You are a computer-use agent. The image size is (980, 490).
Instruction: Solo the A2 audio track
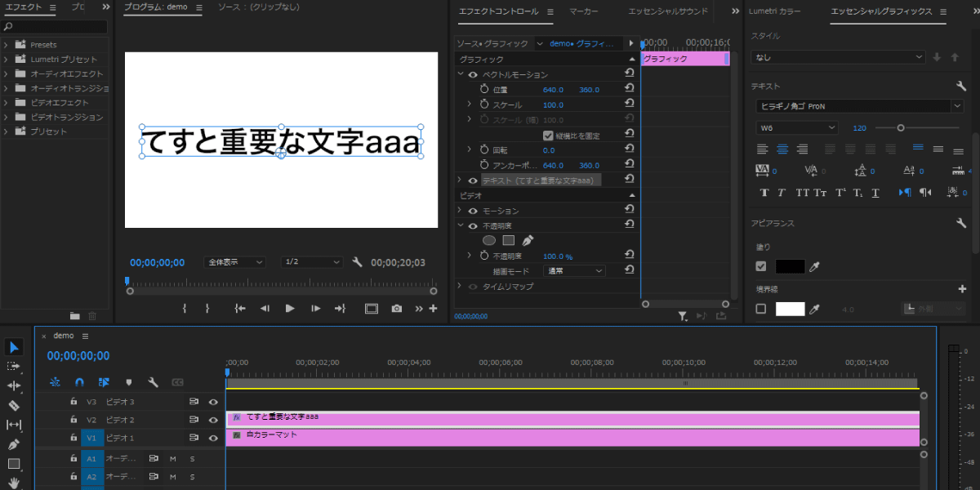193,476
